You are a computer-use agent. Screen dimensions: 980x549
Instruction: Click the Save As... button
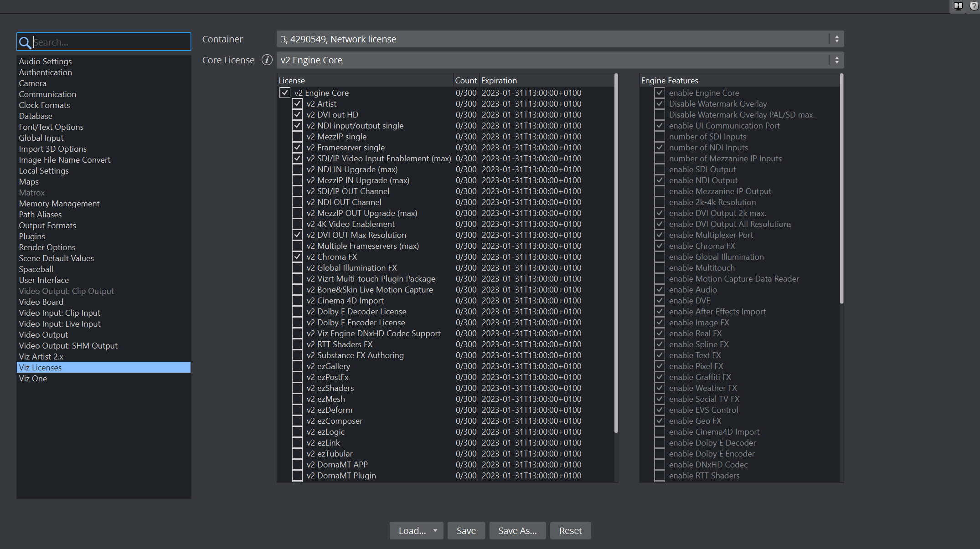coord(517,531)
